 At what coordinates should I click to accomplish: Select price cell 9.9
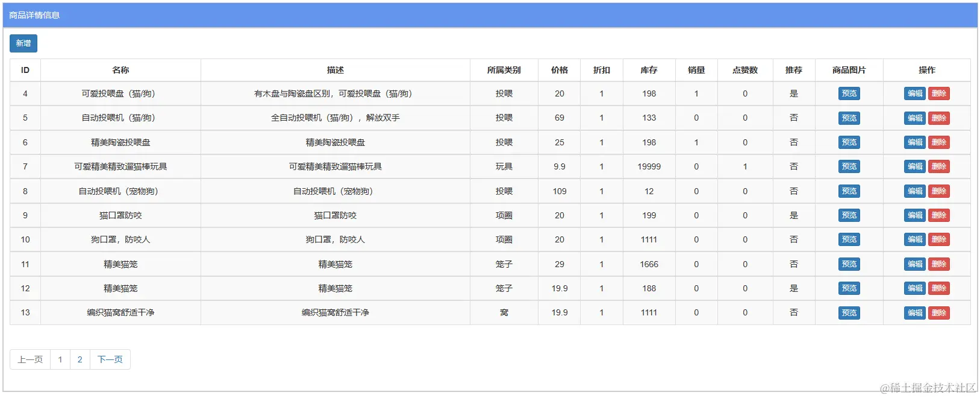[560, 166]
